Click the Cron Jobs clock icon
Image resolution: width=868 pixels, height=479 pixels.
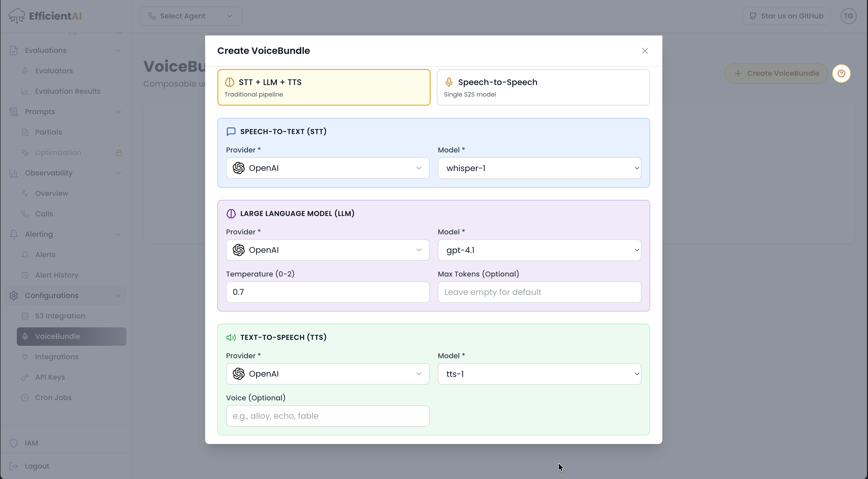pos(25,398)
